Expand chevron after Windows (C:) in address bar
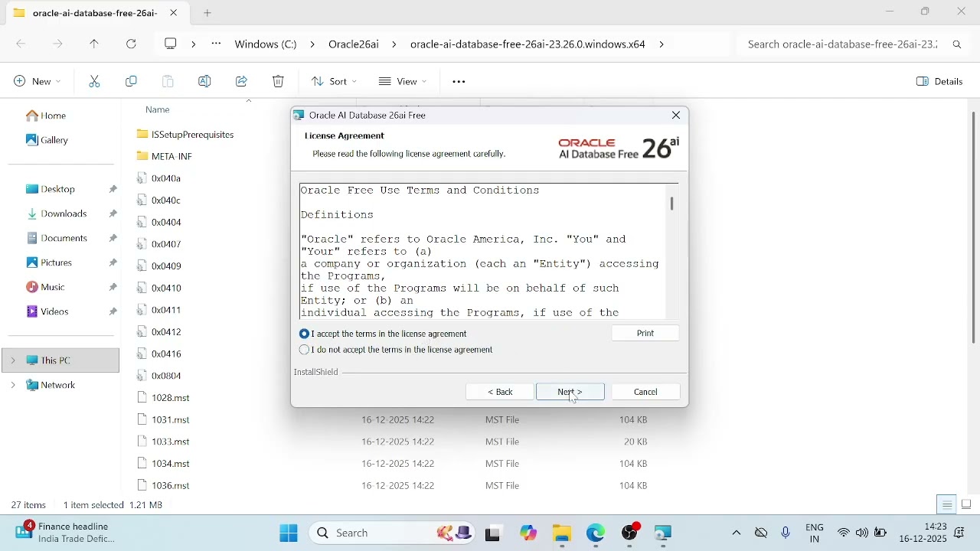 (x=312, y=45)
